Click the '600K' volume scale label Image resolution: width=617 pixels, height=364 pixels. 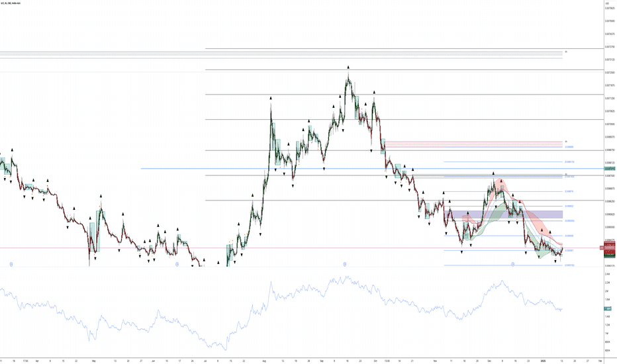(608, 351)
